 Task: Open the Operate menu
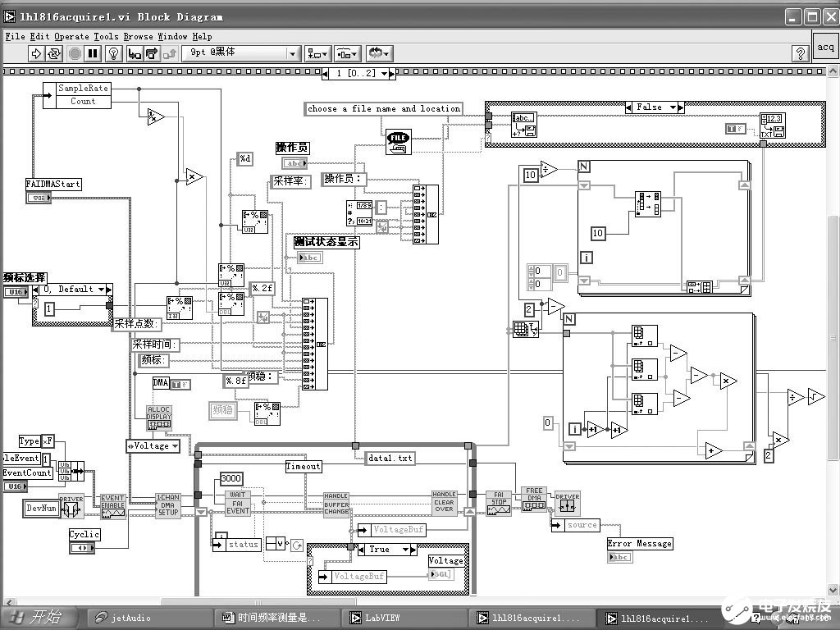[72, 36]
